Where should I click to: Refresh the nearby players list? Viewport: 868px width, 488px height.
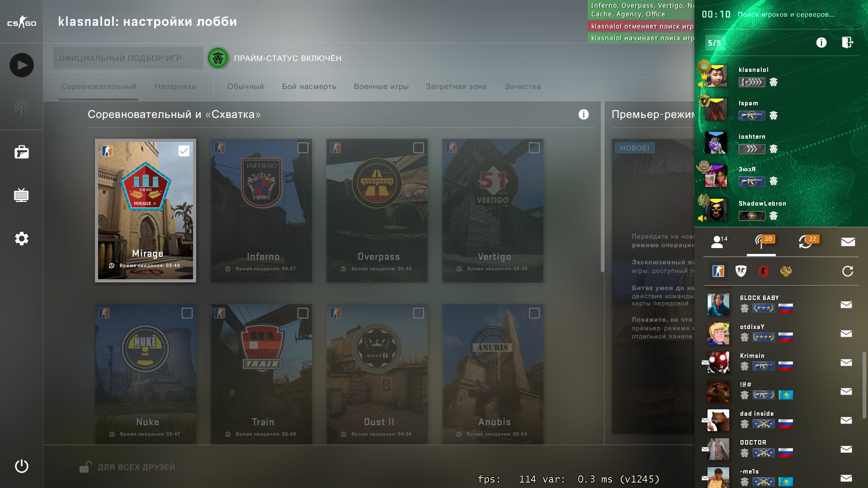tap(848, 271)
